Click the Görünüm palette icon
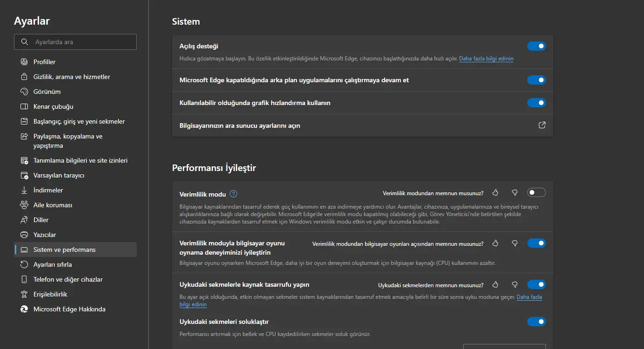Viewport: 644px width, 349px height. coord(25,92)
